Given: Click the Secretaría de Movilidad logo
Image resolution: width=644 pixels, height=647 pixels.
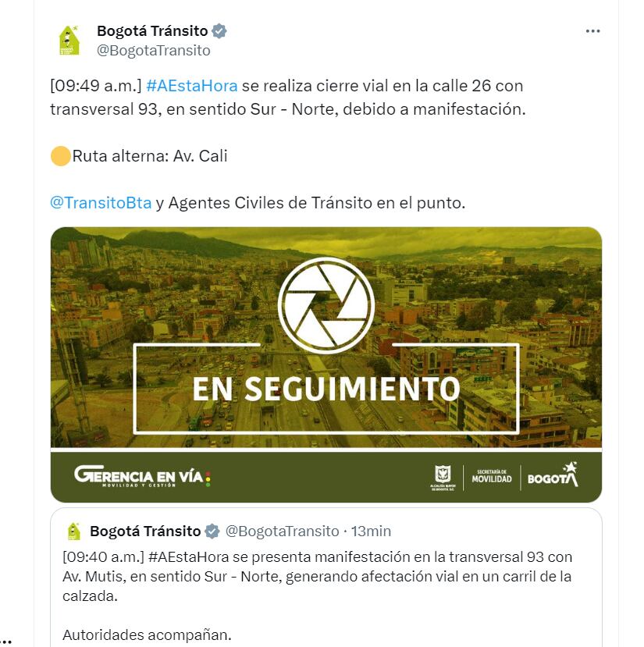Looking at the screenshot, I should 492,476.
